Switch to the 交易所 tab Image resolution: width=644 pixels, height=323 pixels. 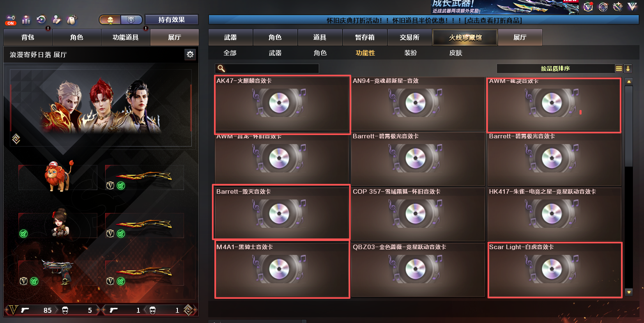409,37
